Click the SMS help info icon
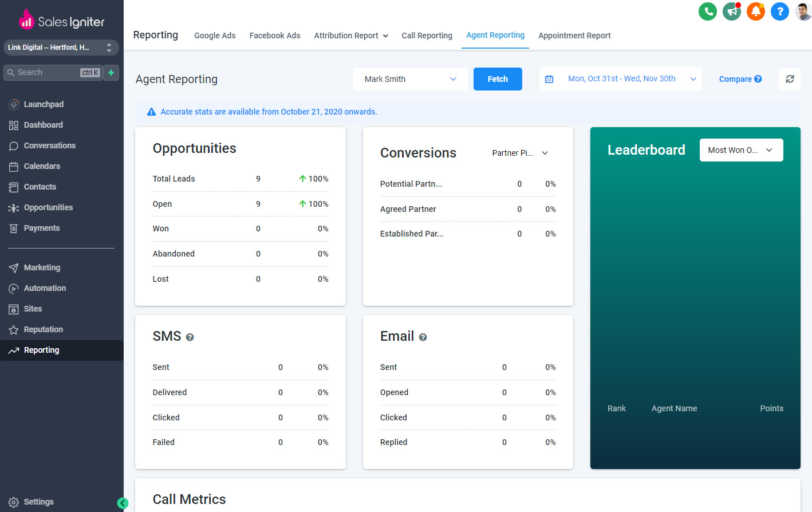 coord(190,337)
